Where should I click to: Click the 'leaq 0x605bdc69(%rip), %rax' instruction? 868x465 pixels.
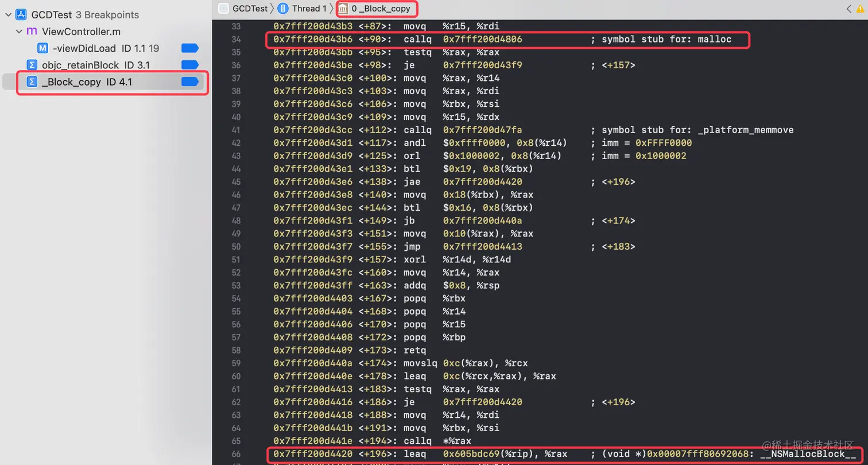coord(485,454)
